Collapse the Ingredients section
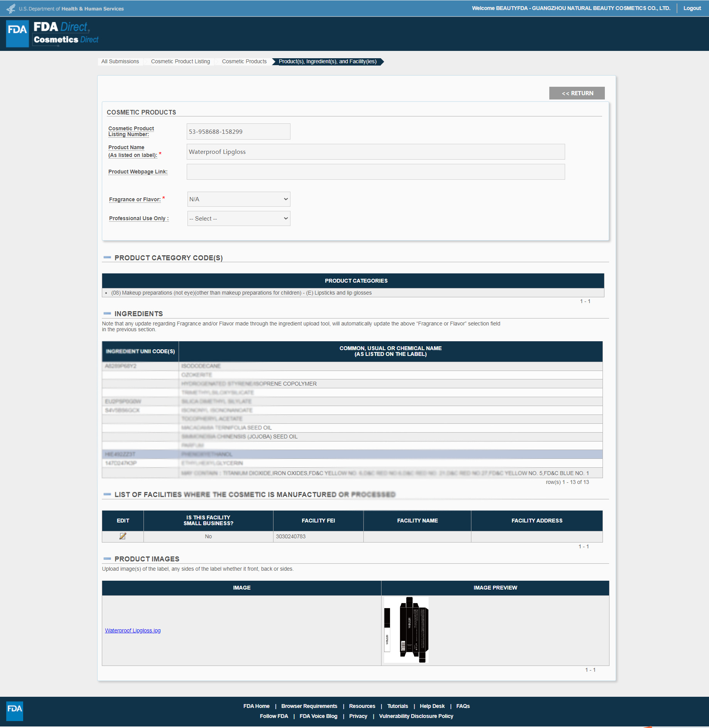709x728 pixels. click(107, 313)
